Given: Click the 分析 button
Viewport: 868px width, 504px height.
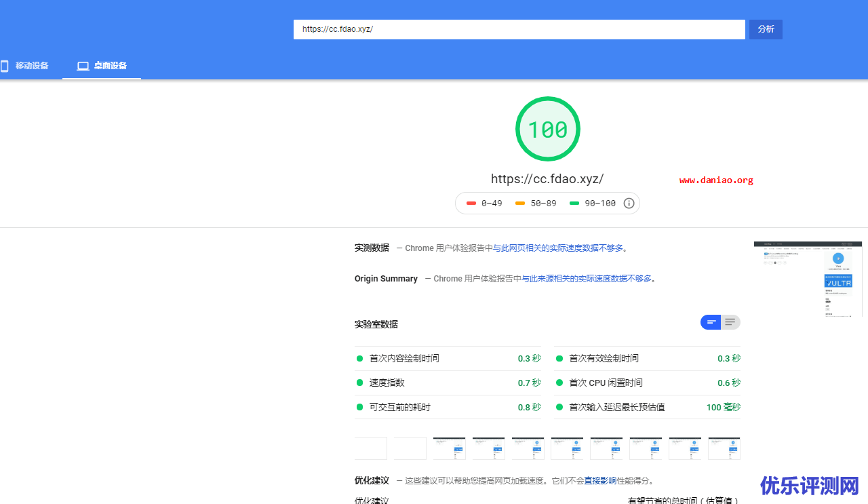Looking at the screenshot, I should 765,29.
